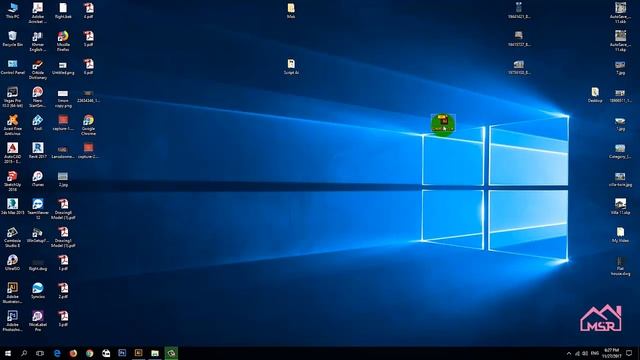640x360 pixels.
Task: Select the TeamViewer 12 shortcut
Action: [x=38, y=209]
